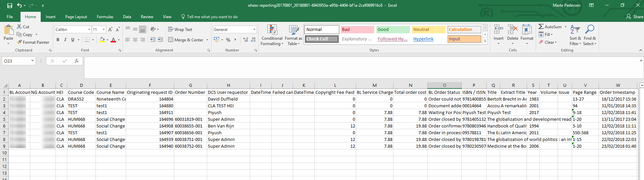Click the Save icon in title bar
The image size is (644, 180).
[x=9, y=5]
